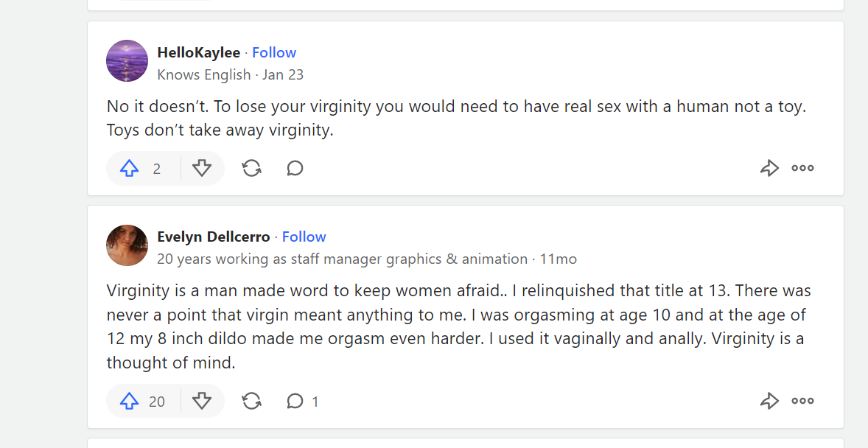Show the 1 comment on Evelyn Dellcerro's answer
The image size is (868, 448).
[302, 401]
